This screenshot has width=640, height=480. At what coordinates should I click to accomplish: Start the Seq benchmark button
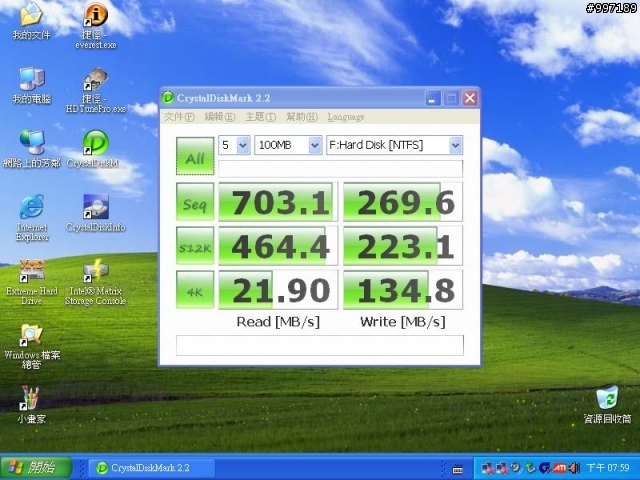195,202
